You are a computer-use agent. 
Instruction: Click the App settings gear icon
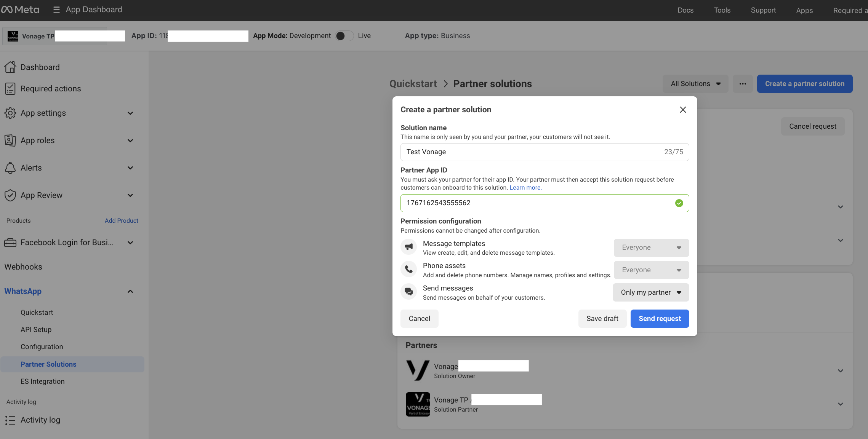[x=10, y=113]
